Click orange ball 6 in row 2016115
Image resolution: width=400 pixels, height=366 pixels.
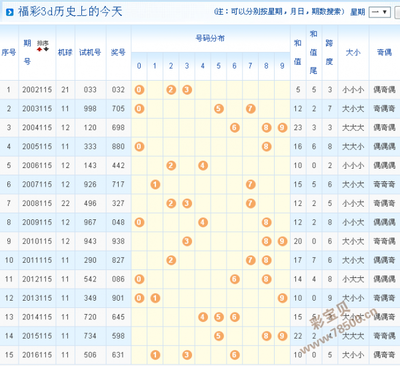point(235,355)
